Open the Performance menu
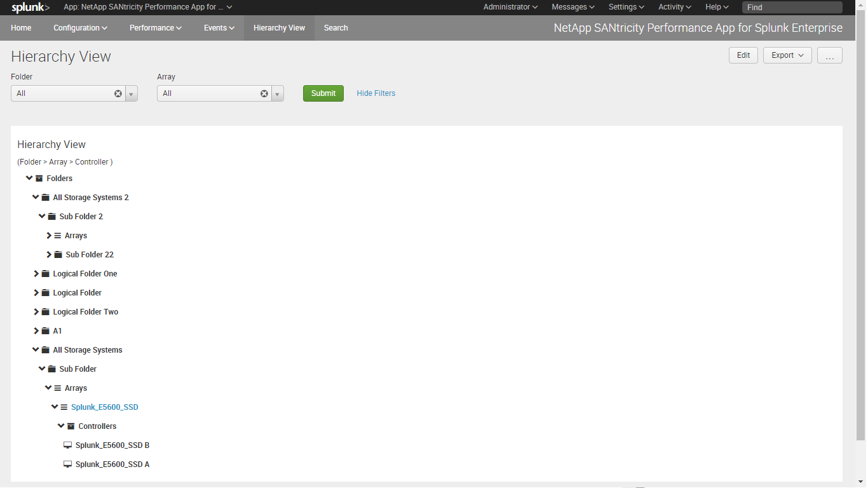The height and width of the screenshot is (488, 868). [x=156, y=28]
